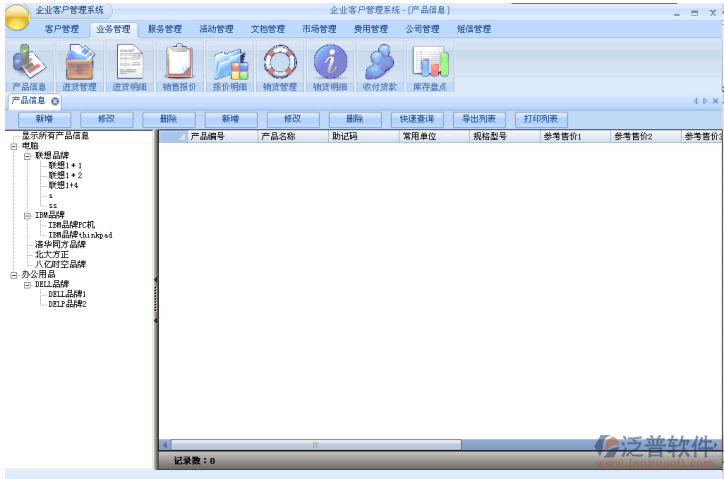
Task: Open the 报价明细 folder icon
Action: pos(230,67)
